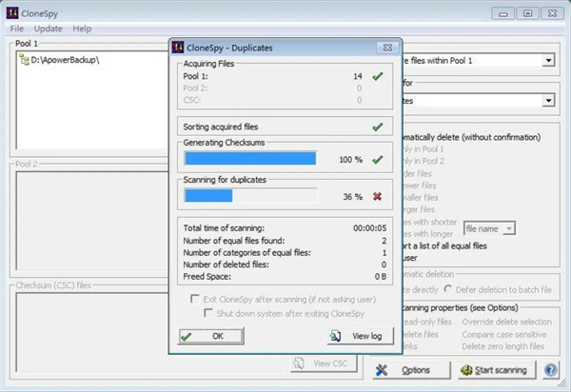Viewport: 571px width, 392px height.
Task: Click the Scanning for duplicates progress bar
Action: click(250, 196)
